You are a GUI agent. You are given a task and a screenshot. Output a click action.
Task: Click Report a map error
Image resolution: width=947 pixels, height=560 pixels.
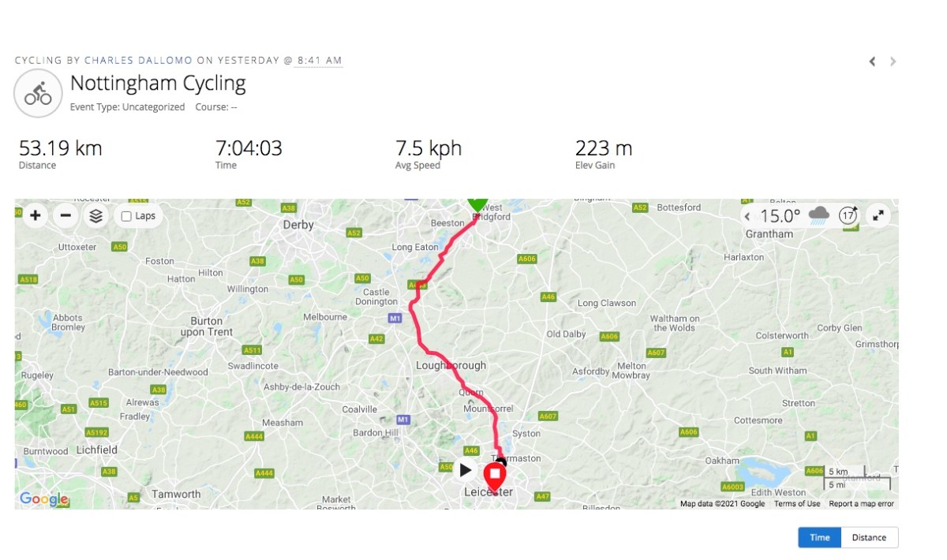(x=860, y=503)
